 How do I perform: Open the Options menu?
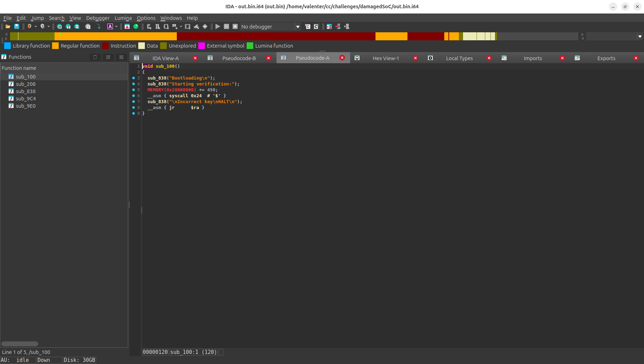[146, 18]
